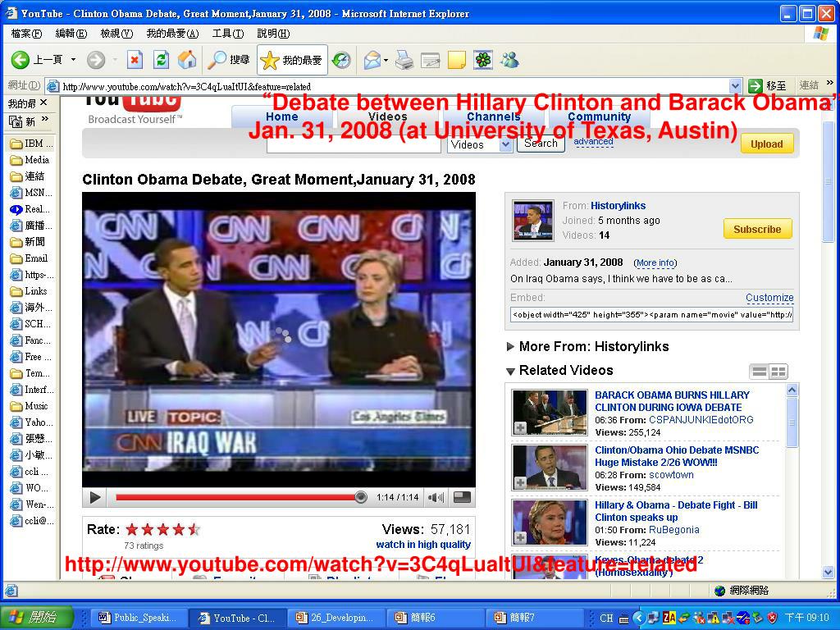Switch video to full screen mode icon
Image resolution: width=840 pixels, height=630 pixels.
point(462,498)
